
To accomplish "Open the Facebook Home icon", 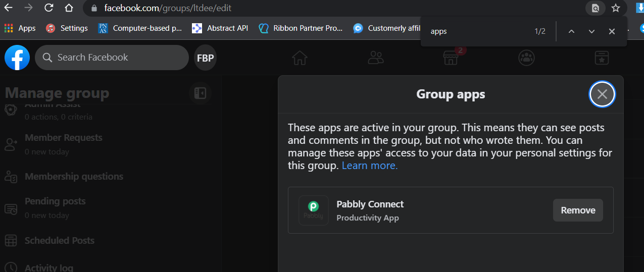I will click(x=300, y=58).
